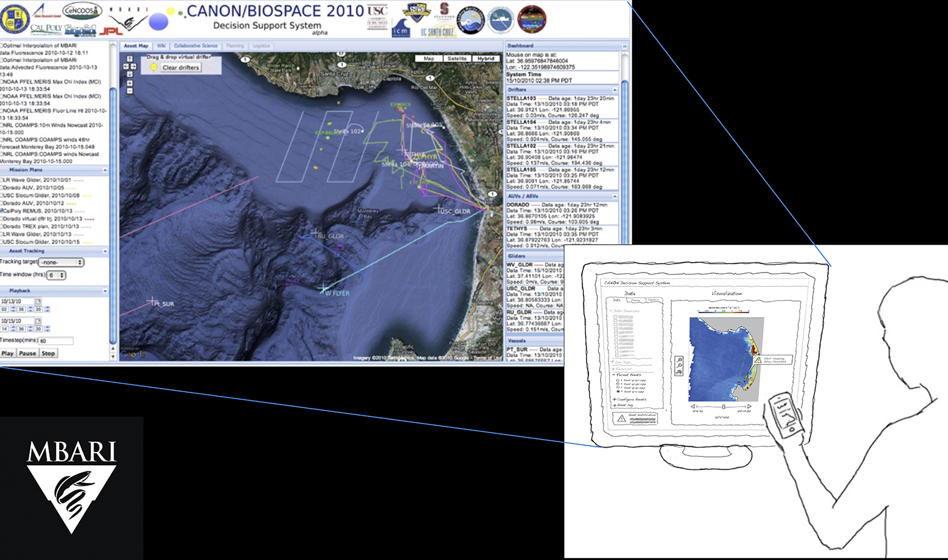Collapse the Mission Plans section
Viewport: 948px width, 560px height.
[x=105, y=170]
